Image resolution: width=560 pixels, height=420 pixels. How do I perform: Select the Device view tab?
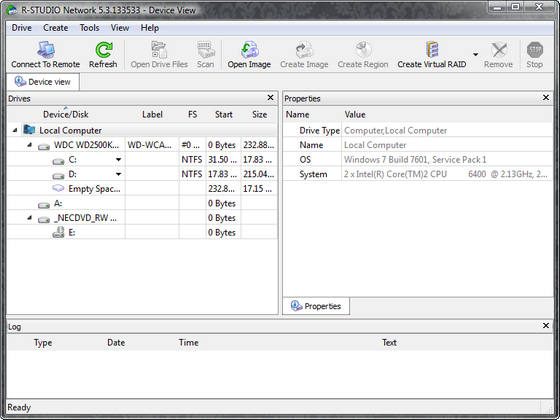tap(43, 82)
